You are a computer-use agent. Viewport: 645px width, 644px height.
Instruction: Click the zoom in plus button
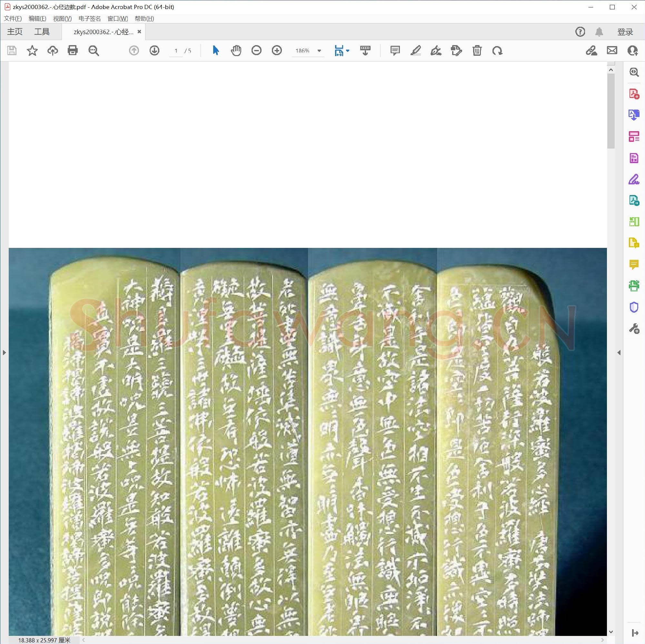(x=277, y=50)
